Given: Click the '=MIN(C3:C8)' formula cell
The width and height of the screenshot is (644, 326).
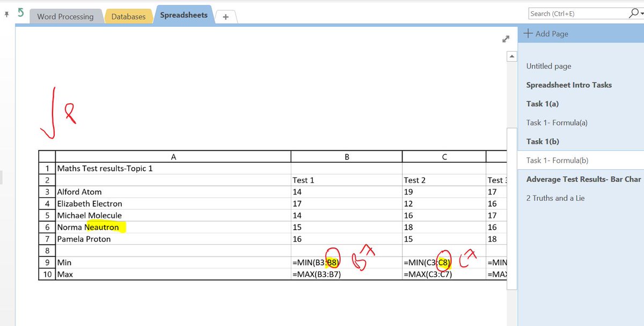Looking at the screenshot, I should 444,263.
